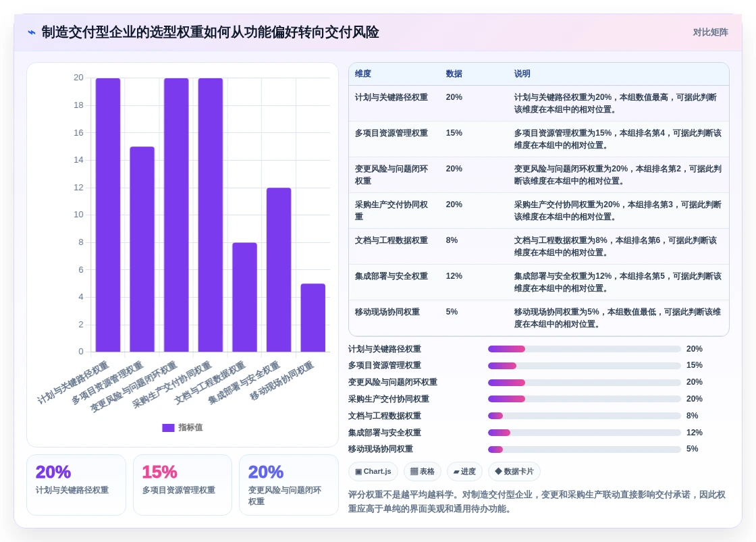Click the 计划与关键路径权重 table row name
Screen dimensions: 756x542
click(391, 97)
